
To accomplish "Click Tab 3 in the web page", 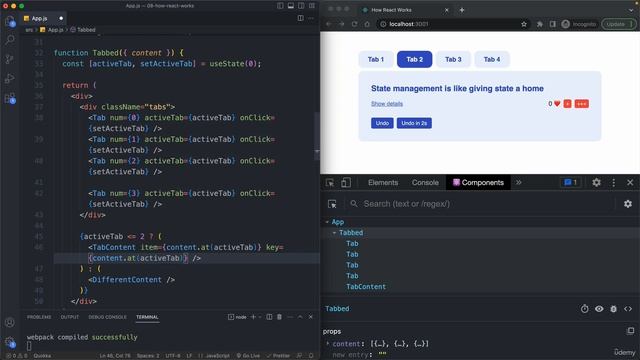I will point(453,60).
